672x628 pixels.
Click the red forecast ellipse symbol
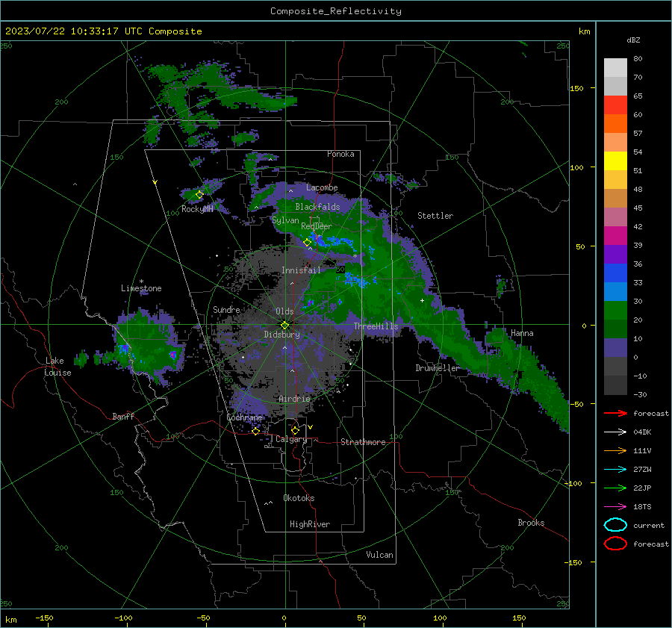(615, 544)
